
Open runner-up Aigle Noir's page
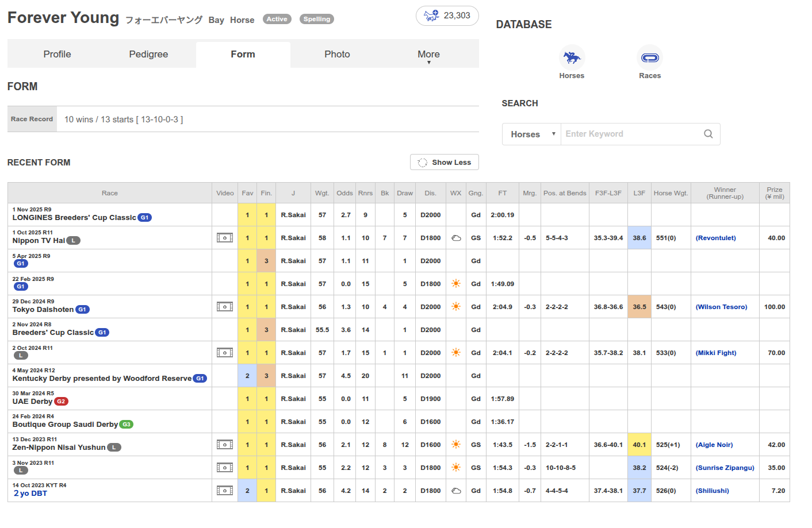coord(714,445)
